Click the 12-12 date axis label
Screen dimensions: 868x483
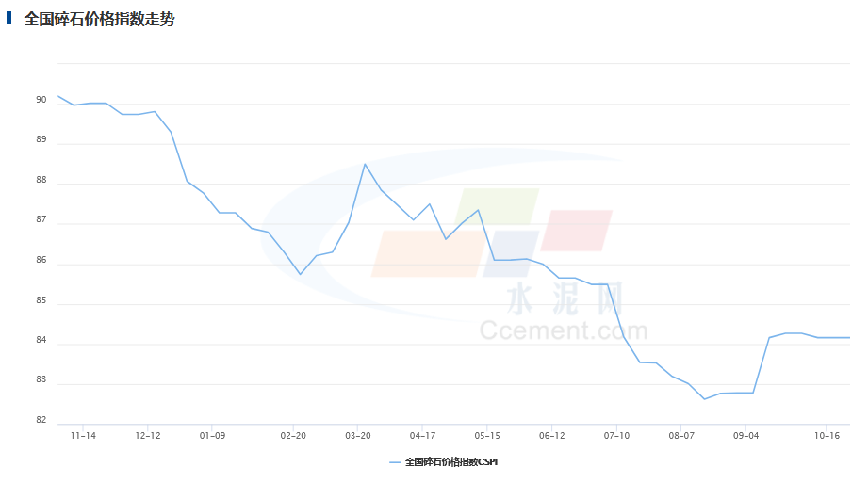(148, 436)
